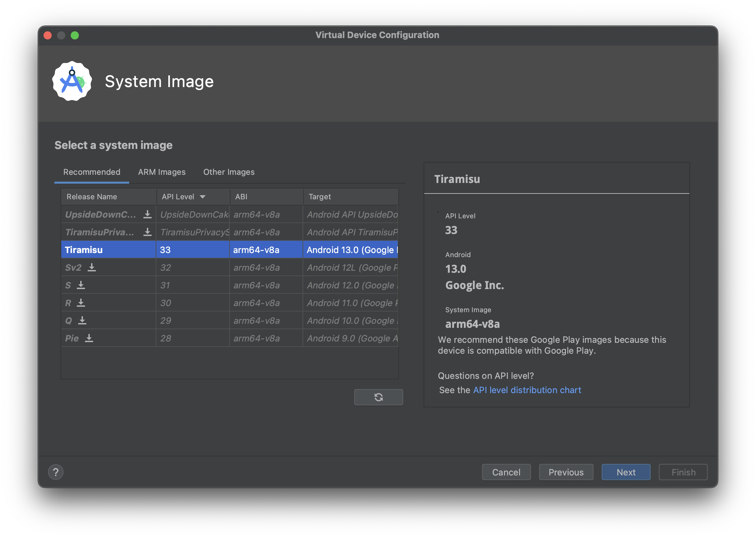The width and height of the screenshot is (756, 538).
Task: Cancel the virtual device configuration
Action: [x=506, y=472]
